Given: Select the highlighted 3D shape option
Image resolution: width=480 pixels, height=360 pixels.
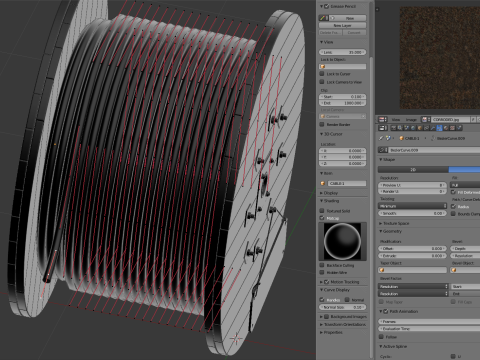Looking at the screenshot, I should pos(464,170).
